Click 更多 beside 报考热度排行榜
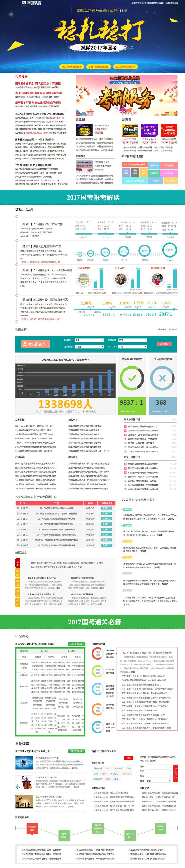 click(x=174, y=420)
